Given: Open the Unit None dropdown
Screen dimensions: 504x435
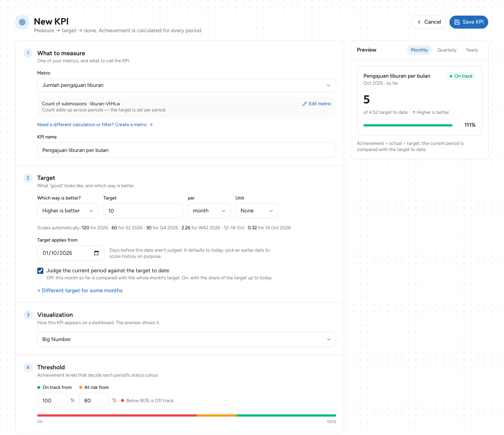Looking at the screenshot, I should click(x=257, y=211).
